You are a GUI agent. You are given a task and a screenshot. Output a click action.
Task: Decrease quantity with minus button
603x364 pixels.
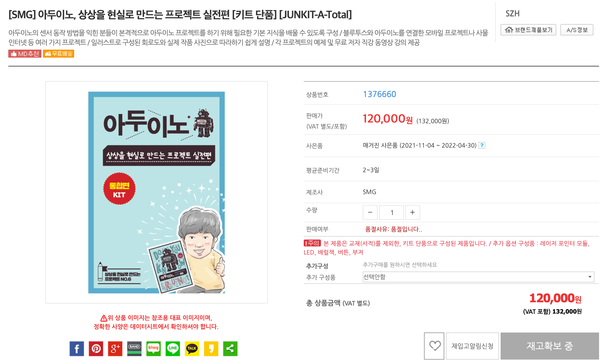[370, 212]
